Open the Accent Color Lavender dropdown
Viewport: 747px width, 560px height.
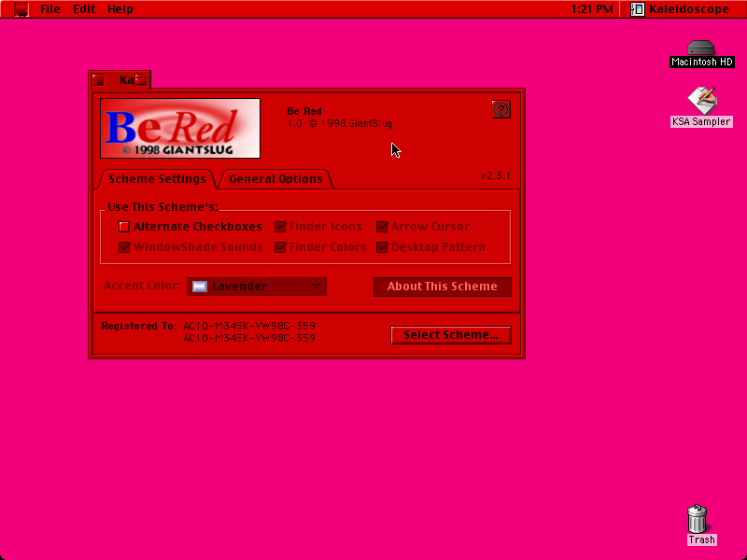click(x=257, y=287)
